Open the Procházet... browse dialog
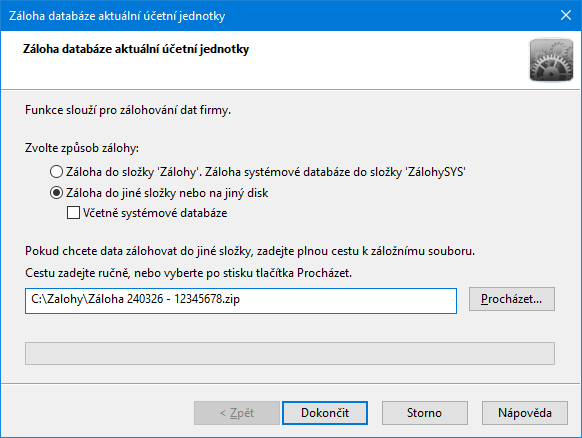582x438 pixels. click(511, 299)
